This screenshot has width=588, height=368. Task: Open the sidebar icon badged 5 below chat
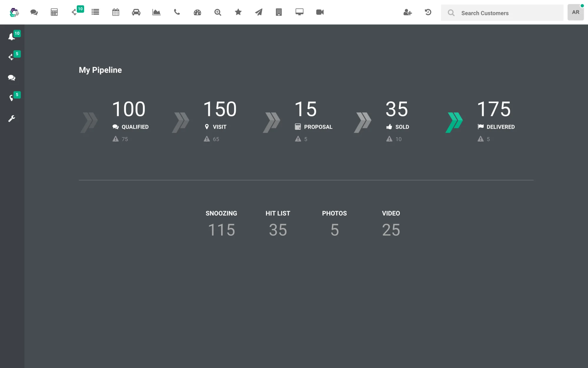[12, 97]
